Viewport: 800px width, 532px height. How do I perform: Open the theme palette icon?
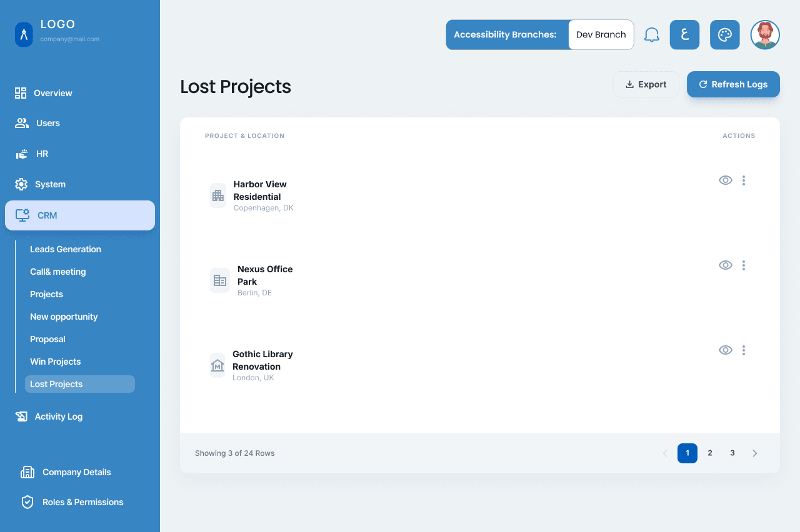tap(725, 35)
